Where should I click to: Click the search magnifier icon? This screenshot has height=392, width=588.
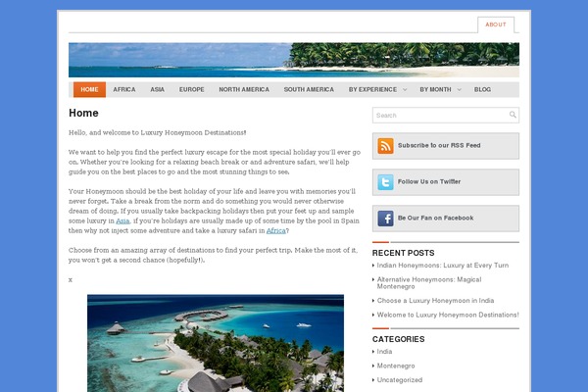[513, 115]
